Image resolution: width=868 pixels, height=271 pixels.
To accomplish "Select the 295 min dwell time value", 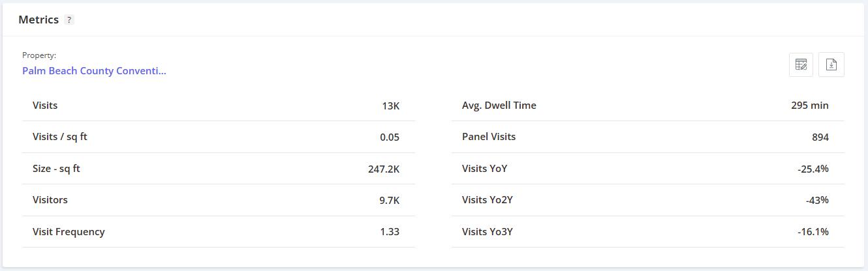I will (809, 106).
